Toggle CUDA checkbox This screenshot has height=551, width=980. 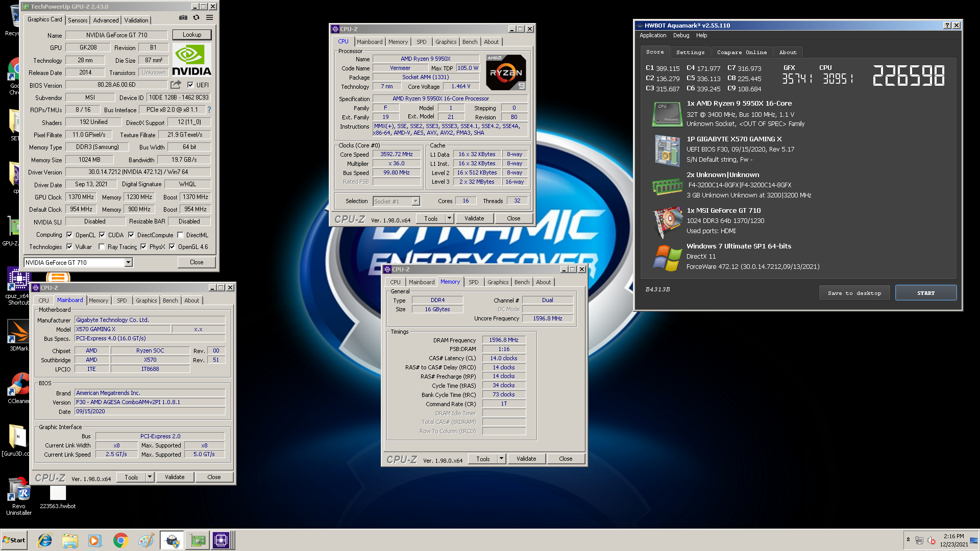[x=102, y=235]
